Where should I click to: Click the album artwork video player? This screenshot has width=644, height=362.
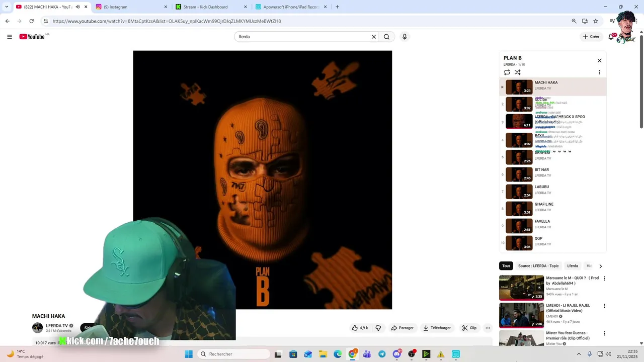click(x=262, y=180)
